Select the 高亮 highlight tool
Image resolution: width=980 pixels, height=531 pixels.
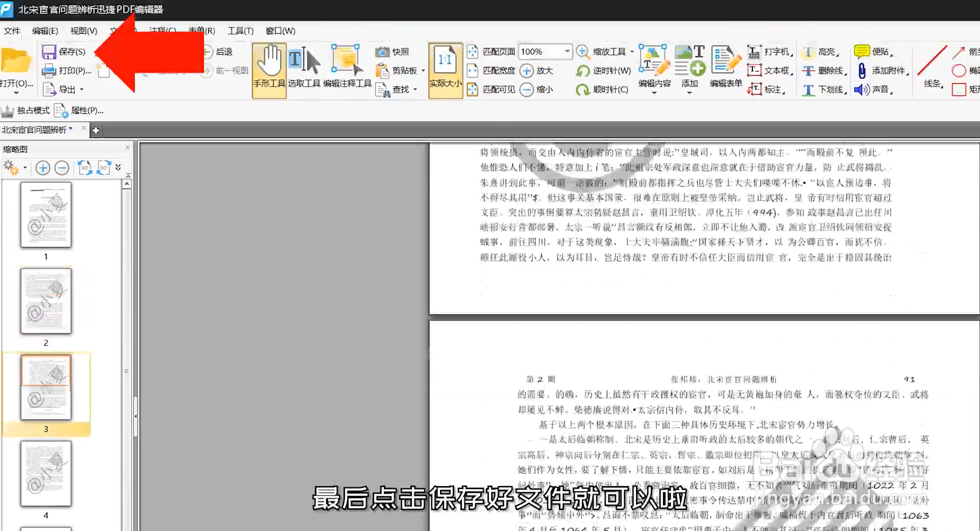coord(821,52)
